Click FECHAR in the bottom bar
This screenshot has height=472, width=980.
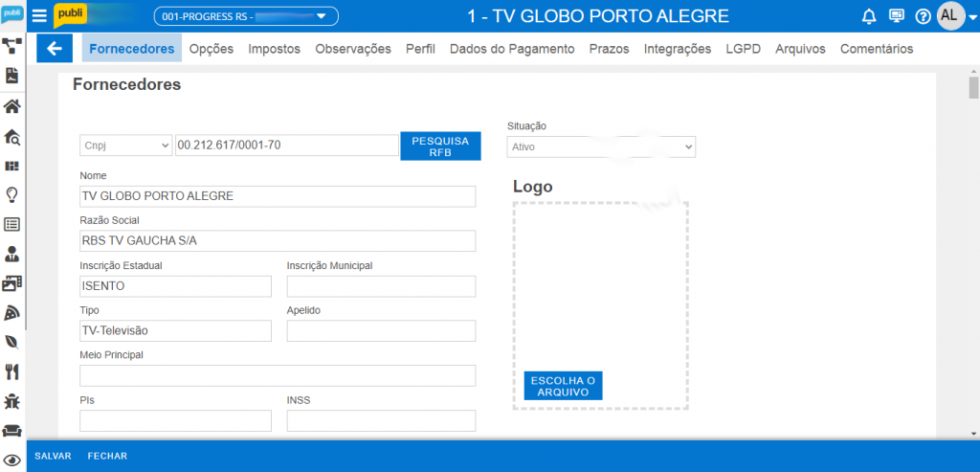107,456
